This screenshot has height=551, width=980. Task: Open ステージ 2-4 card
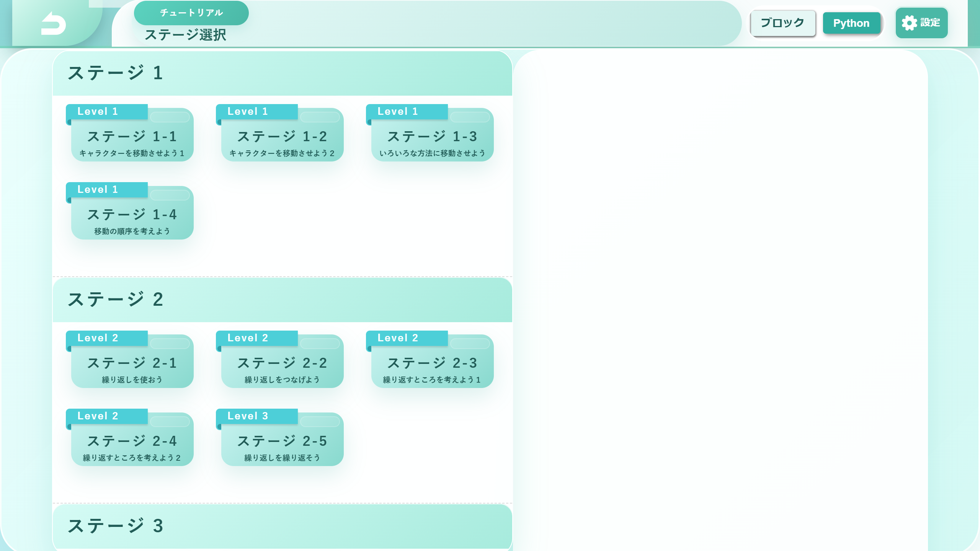pos(132,439)
